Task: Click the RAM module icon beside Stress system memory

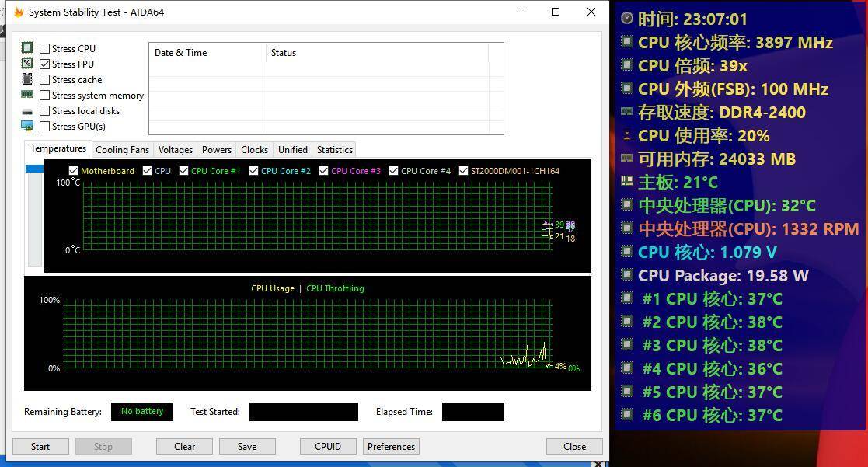Action: click(27, 95)
